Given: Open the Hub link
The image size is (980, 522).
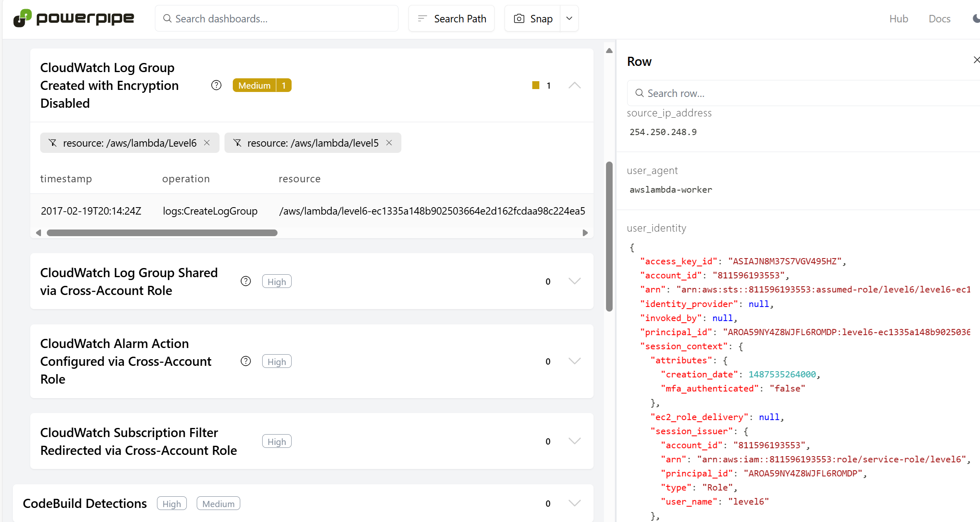Looking at the screenshot, I should click(x=898, y=19).
